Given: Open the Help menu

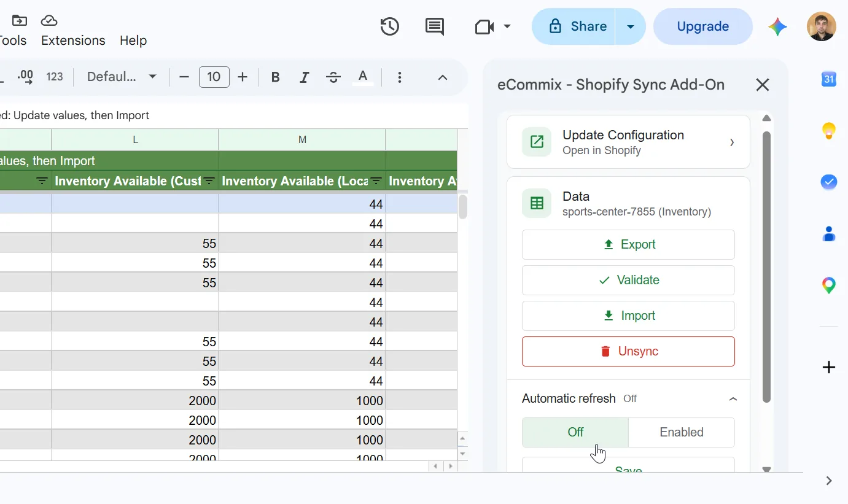Looking at the screenshot, I should click(133, 41).
